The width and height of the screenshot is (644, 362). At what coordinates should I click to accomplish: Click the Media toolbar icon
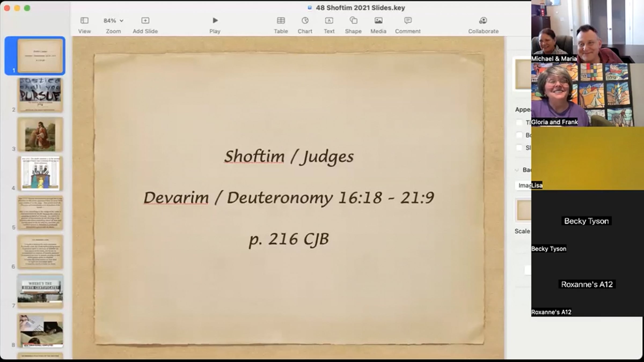click(378, 21)
